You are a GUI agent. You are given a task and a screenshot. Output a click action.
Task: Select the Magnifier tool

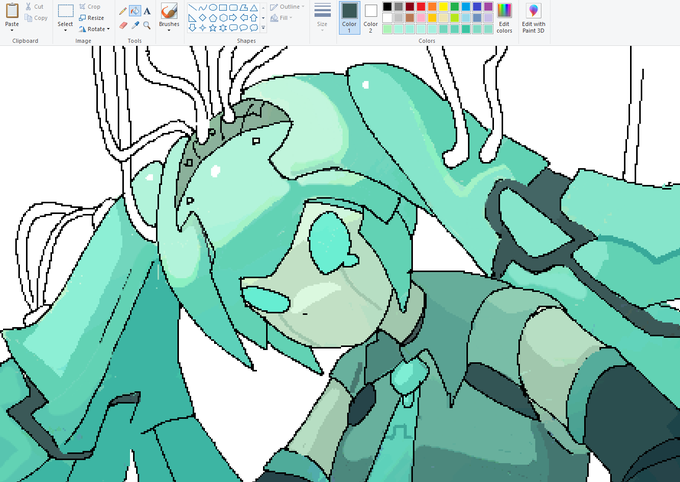point(147,26)
